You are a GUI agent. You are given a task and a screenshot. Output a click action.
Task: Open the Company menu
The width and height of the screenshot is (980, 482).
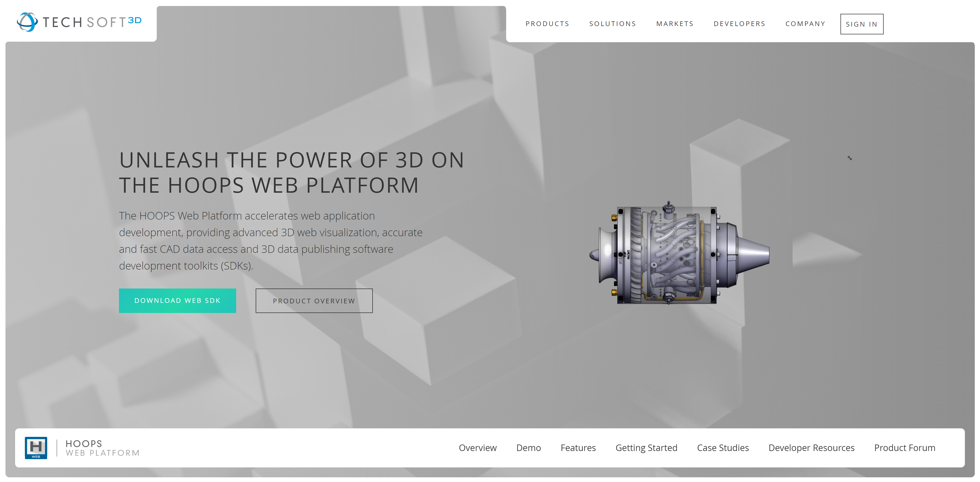(x=805, y=24)
